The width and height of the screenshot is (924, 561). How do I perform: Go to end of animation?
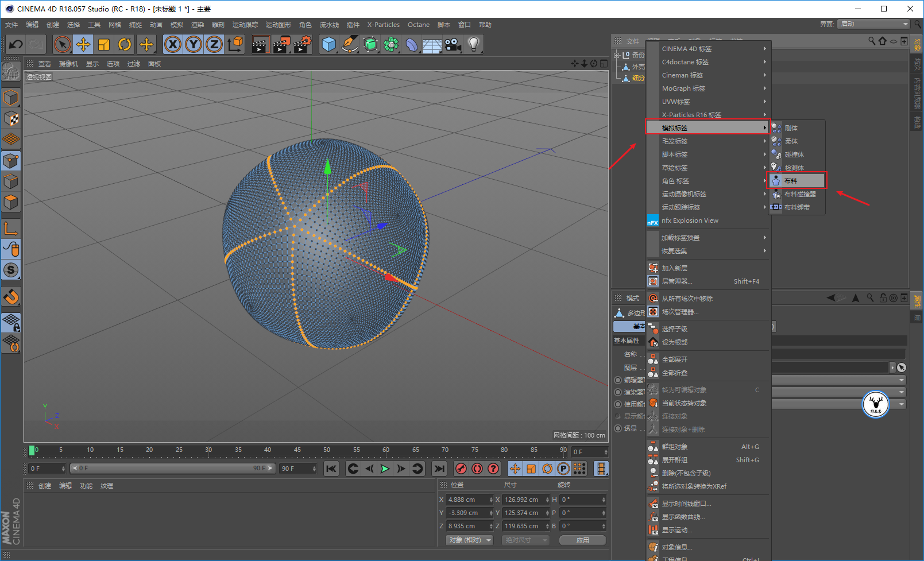coord(439,469)
